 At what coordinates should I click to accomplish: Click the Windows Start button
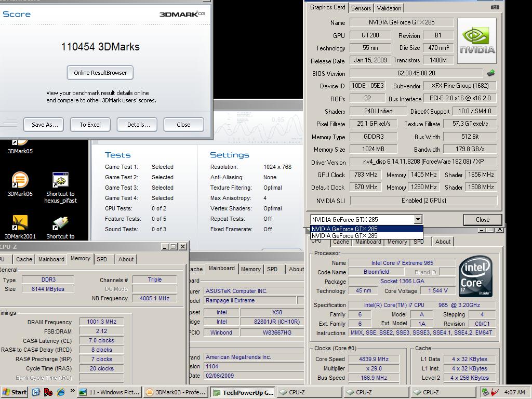coord(15,392)
